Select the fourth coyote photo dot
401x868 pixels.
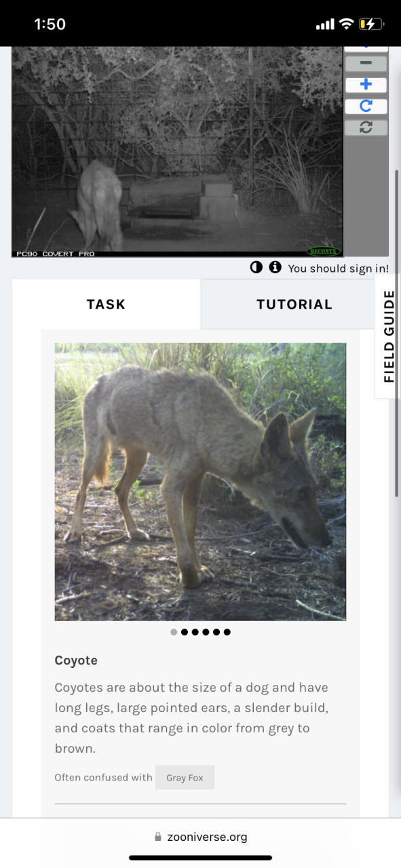[x=206, y=632]
